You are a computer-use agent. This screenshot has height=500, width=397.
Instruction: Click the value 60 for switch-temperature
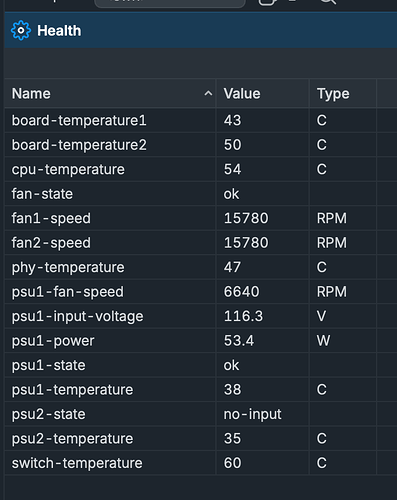click(x=232, y=463)
